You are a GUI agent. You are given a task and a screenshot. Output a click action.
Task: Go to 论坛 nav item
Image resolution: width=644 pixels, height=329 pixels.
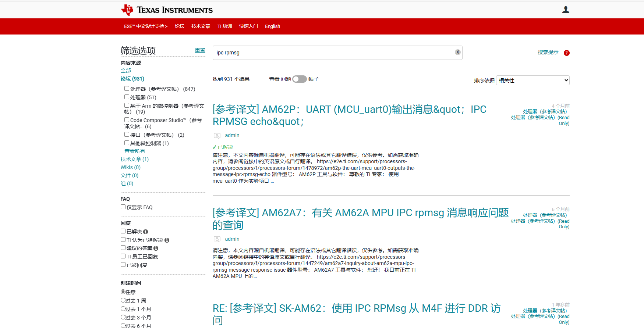(x=180, y=26)
